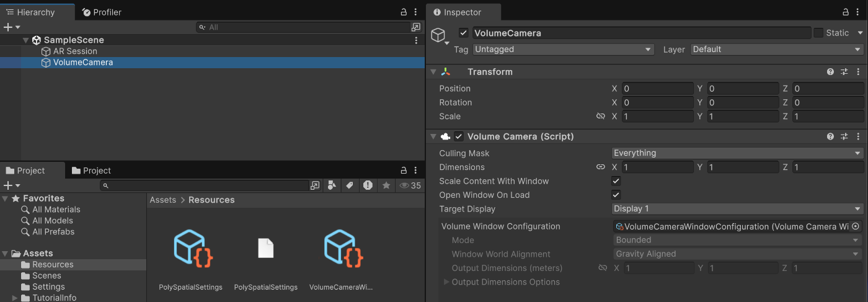Open the Culling Mask dropdown
This screenshot has width=868, height=302.
[738, 153]
